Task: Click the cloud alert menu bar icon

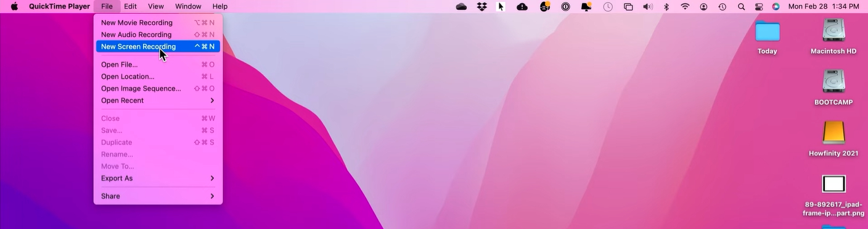Action: [x=522, y=6]
